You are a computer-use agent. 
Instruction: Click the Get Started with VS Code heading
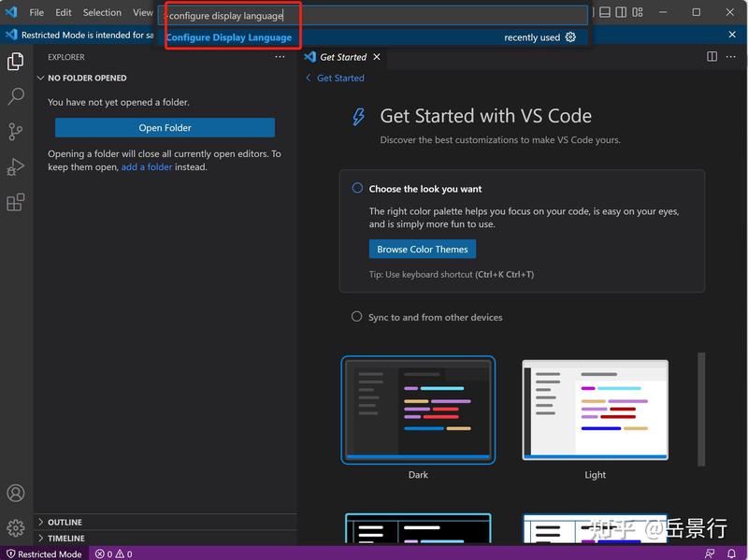point(485,116)
